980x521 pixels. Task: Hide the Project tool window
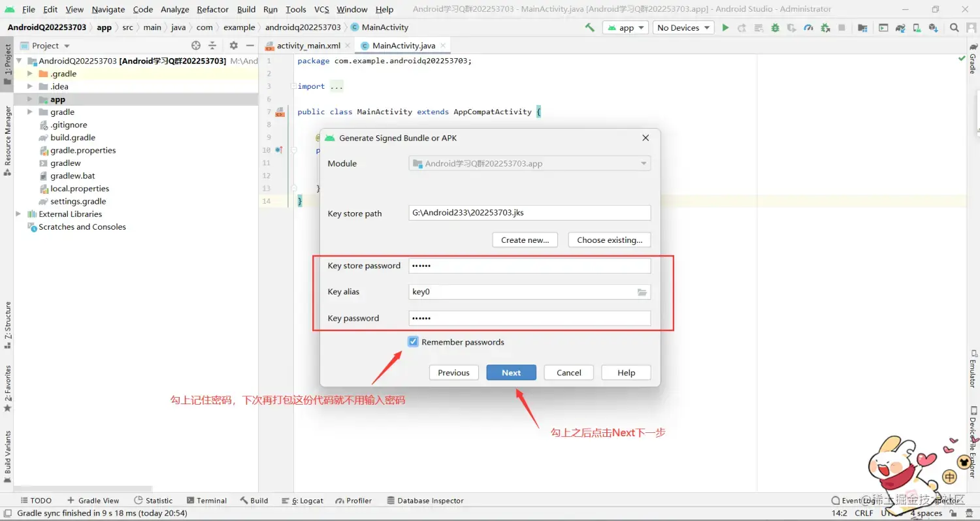click(x=250, y=46)
